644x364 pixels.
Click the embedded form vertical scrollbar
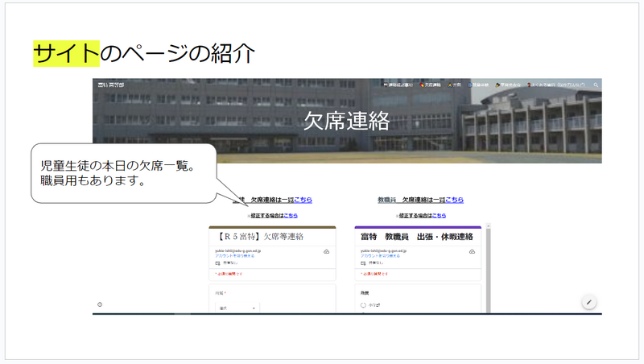point(489,271)
